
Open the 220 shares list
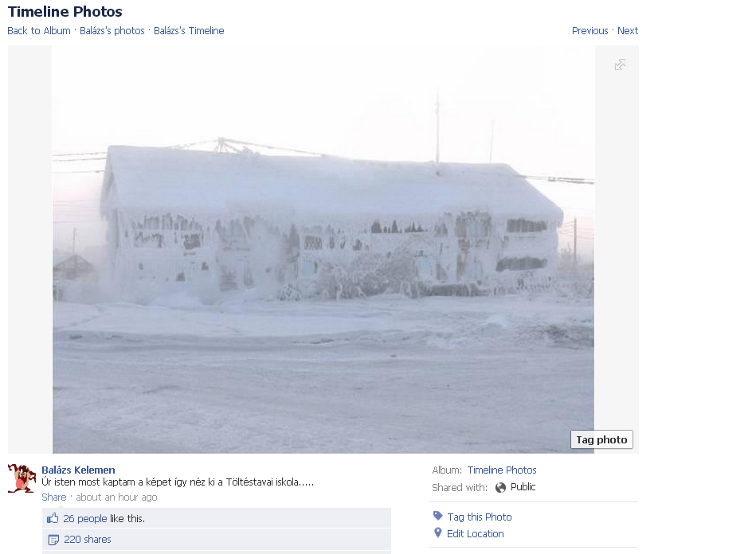(88, 540)
